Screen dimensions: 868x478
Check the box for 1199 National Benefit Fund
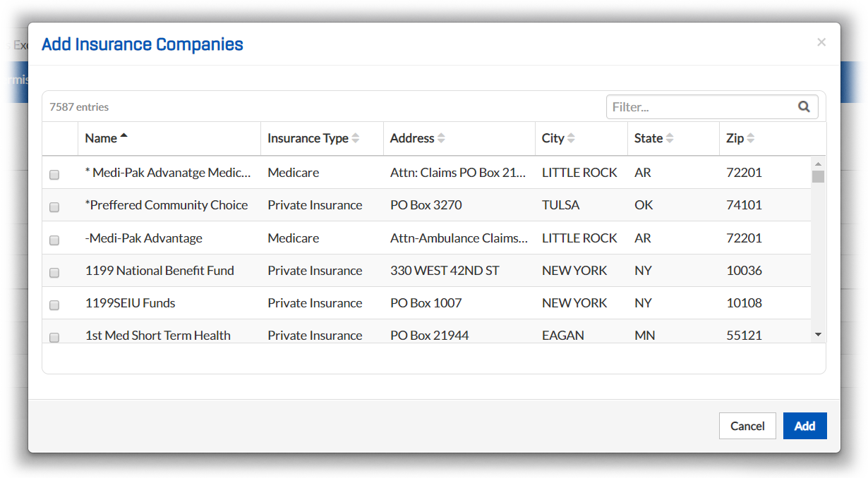coord(54,272)
